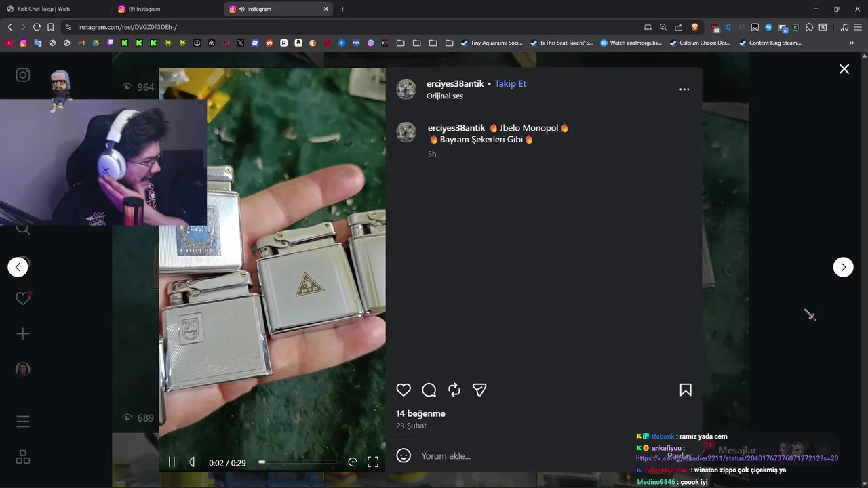The height and width of the screenshot is (488, 868).
Task: Open the browser main hamburger menu
Action: [858, 27]
